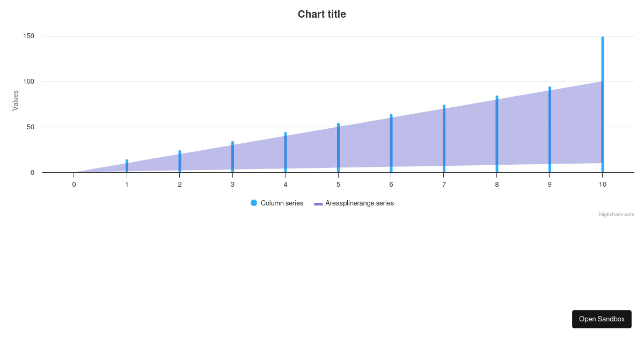
Task: Click the column above x-value 6
Action: coord(391,142)
